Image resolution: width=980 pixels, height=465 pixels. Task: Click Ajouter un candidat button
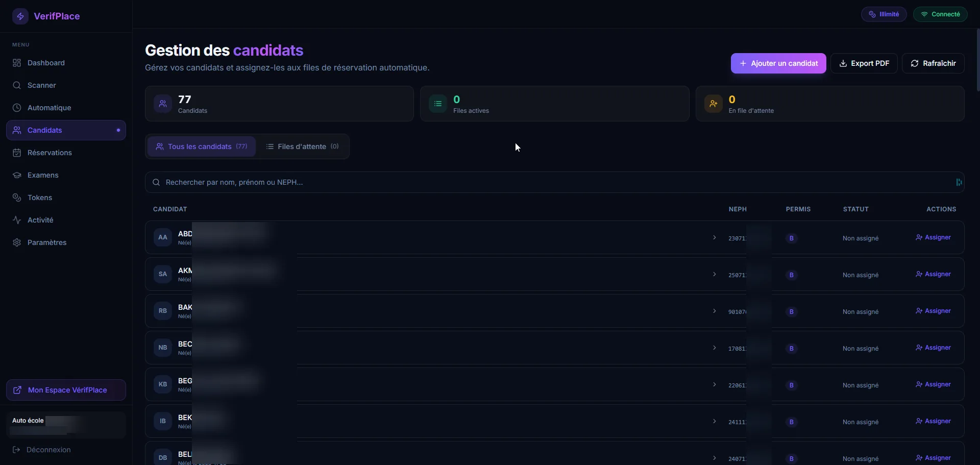[x=778, y=63]
